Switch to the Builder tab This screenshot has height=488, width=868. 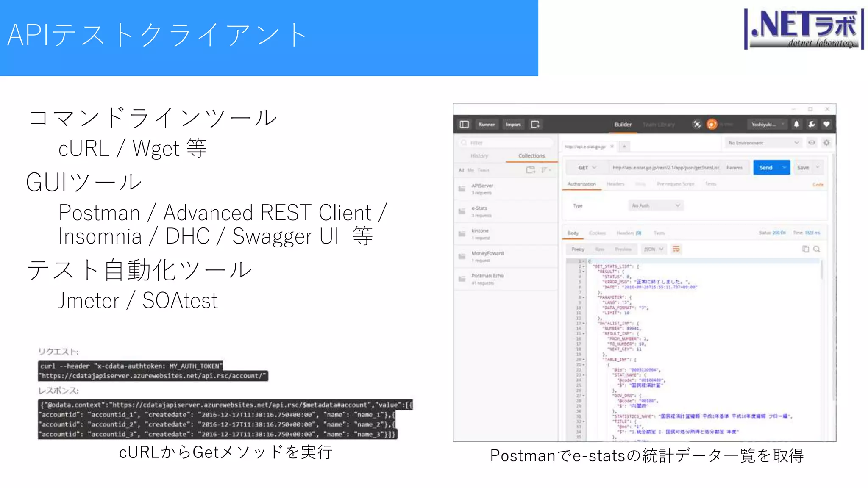tap(623, 124)
